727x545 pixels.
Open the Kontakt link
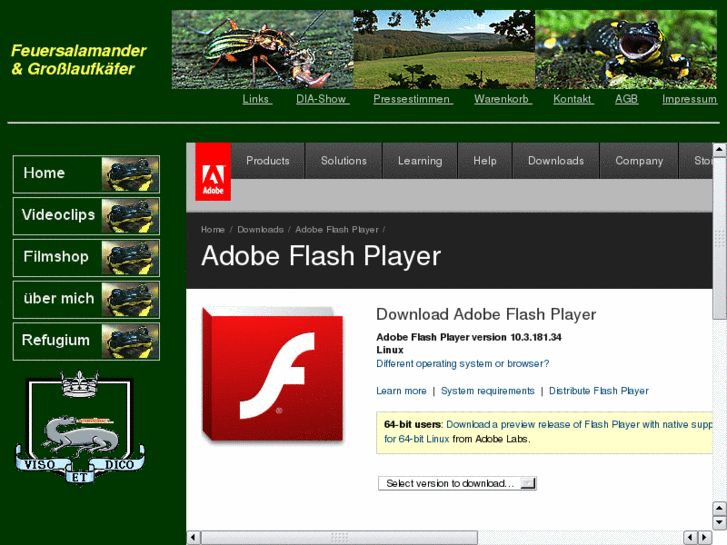[573, 99]
